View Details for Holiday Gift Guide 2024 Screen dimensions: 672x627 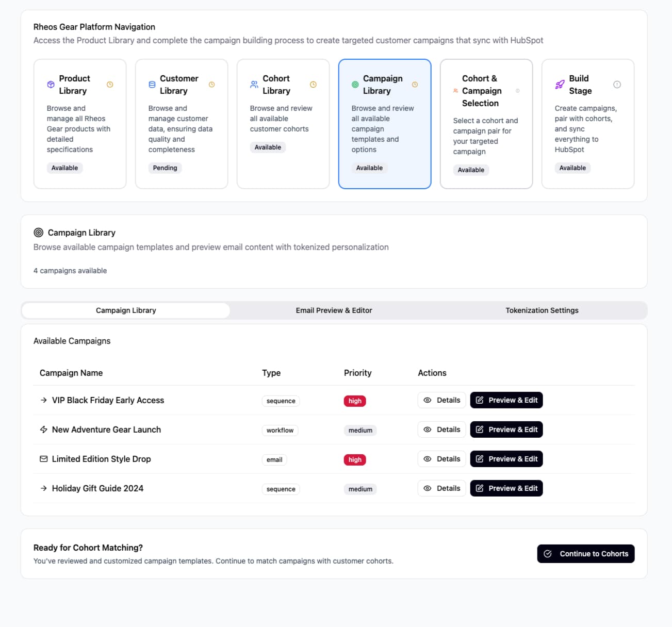pyautogui.click(x=441, y=488)
